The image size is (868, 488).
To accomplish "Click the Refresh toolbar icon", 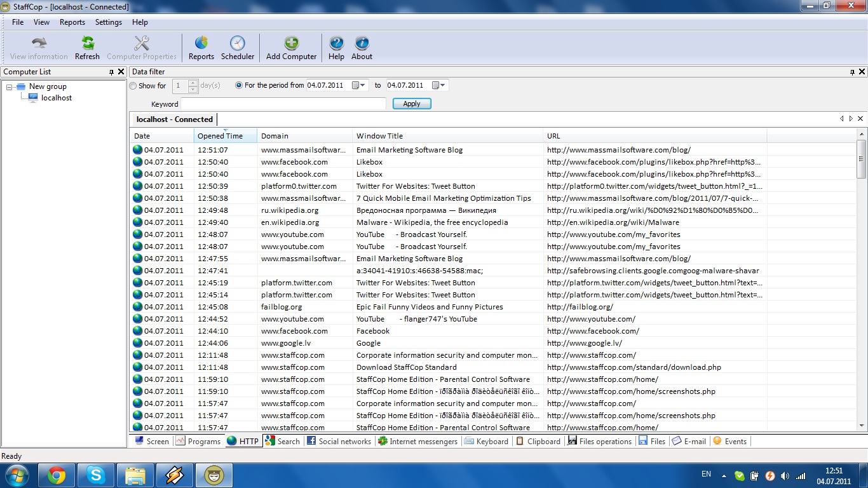I will pos(87,48).
